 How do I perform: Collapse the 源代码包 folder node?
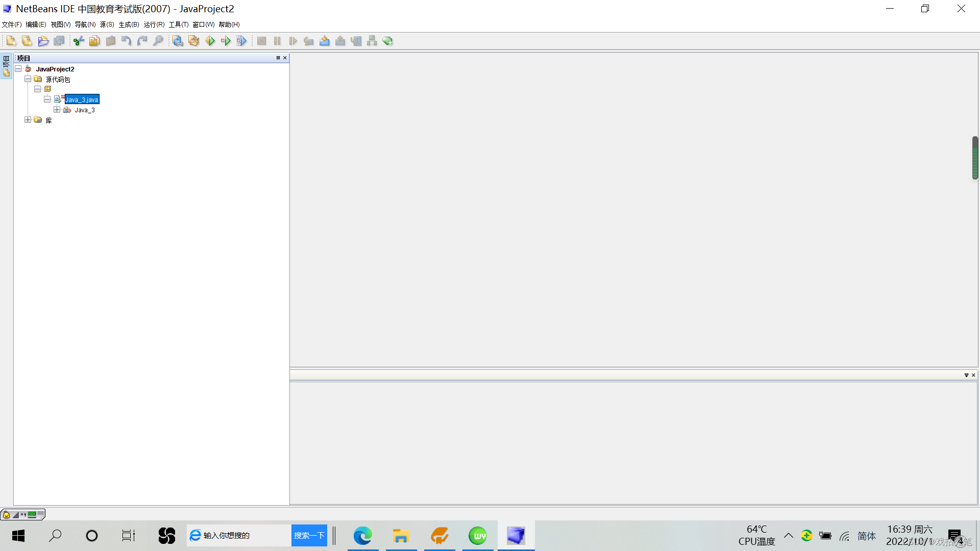pos(28,79)
